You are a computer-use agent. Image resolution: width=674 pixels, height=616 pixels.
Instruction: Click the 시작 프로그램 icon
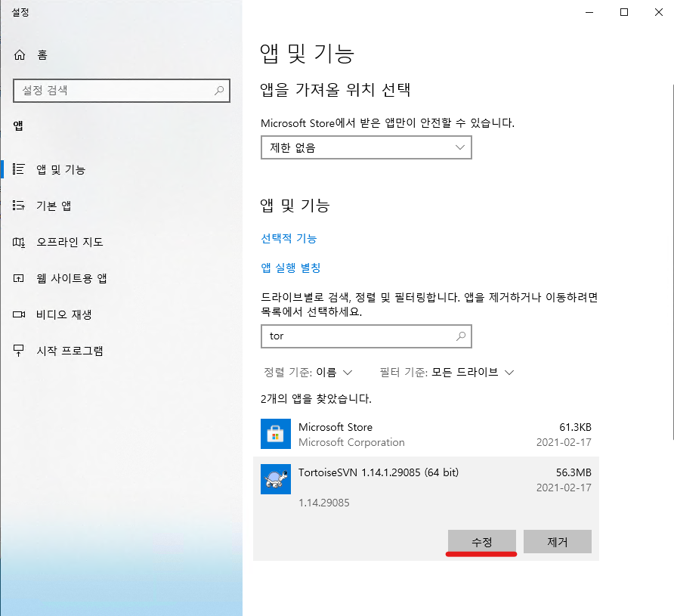tap(18, 351)
